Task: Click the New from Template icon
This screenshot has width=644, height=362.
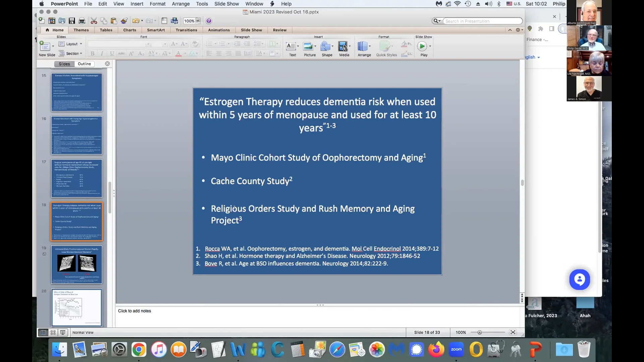Action: coord(52,21)
